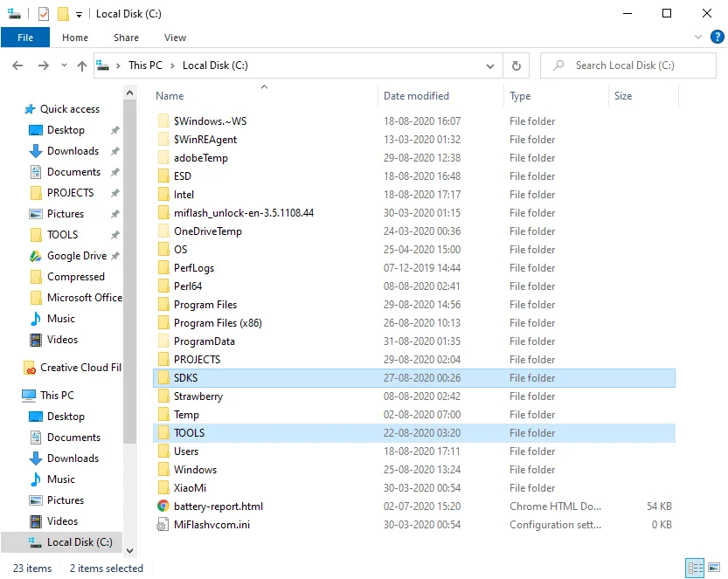Screen dimensions: 728x579
Task: Select the XiaoMi folder
Action: 190,488
